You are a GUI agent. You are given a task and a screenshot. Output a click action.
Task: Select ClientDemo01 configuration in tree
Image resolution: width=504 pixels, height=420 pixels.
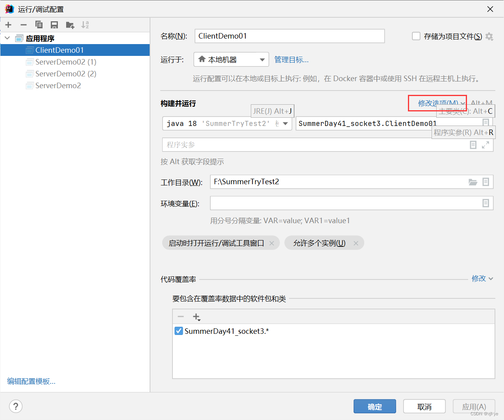(x=75, y=50)
